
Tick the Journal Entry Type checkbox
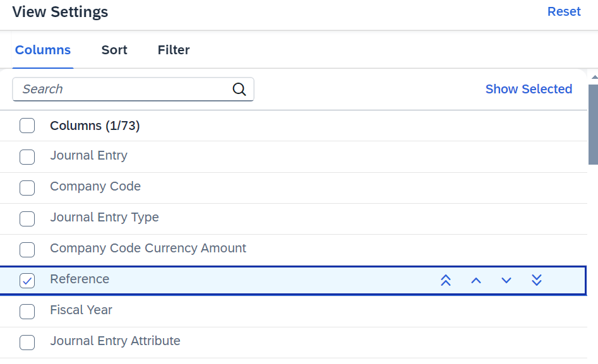coord(27,219)
